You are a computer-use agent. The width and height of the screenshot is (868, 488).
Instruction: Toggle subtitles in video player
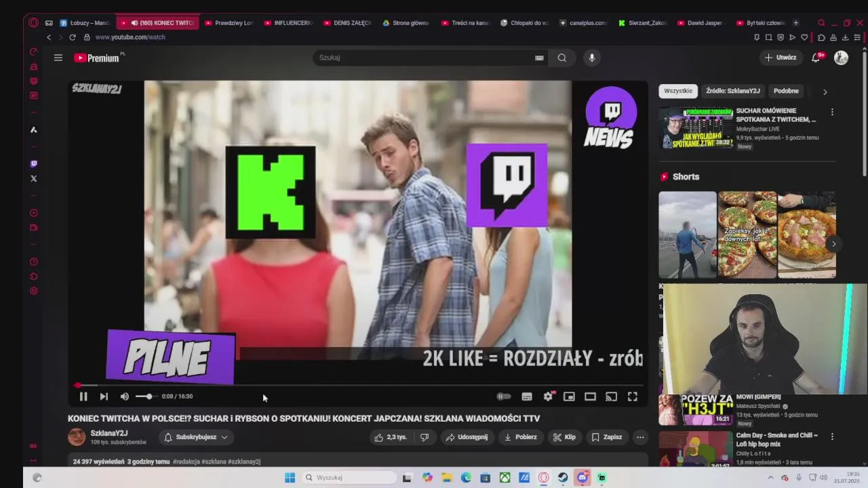[527, 396]
